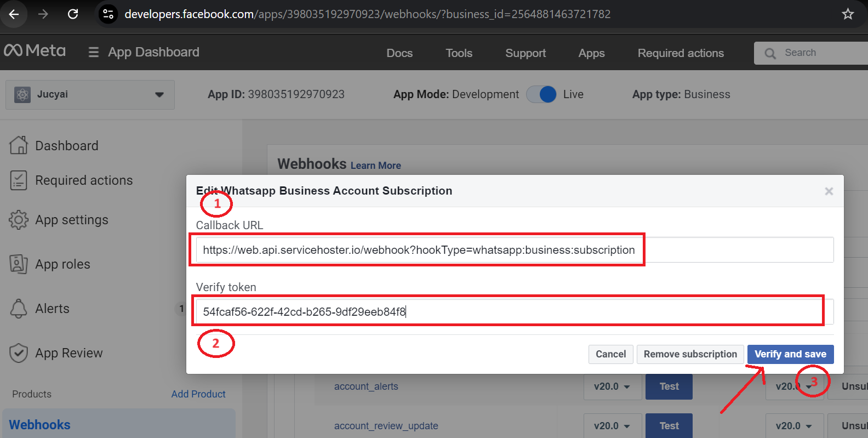Image resolution: width=868 pixels, height=438 pixels.
Task: Click into the Callback URL field
Action: (515, 250)
